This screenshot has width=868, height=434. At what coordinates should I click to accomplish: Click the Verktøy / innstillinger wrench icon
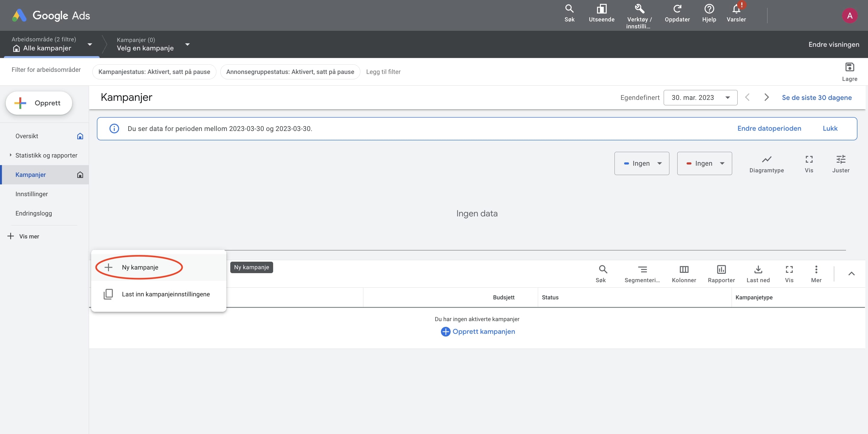tap(639, 9)
